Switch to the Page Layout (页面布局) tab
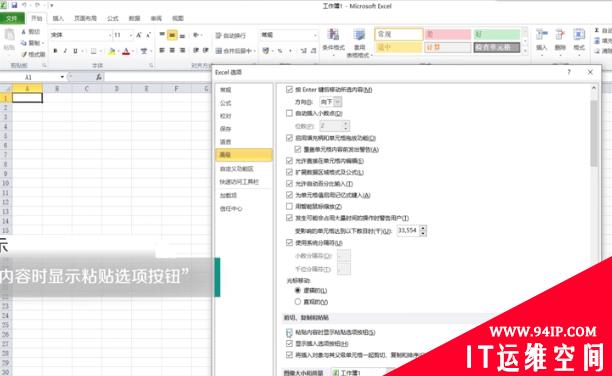 click(x=85, y=18)
